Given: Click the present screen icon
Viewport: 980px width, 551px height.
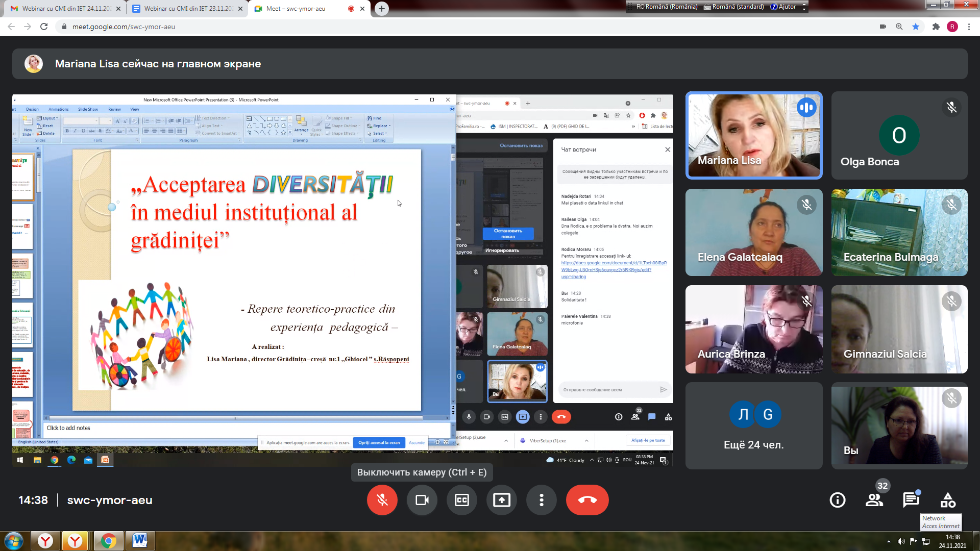Looking at the screenshot, I should tap(501, 500).
